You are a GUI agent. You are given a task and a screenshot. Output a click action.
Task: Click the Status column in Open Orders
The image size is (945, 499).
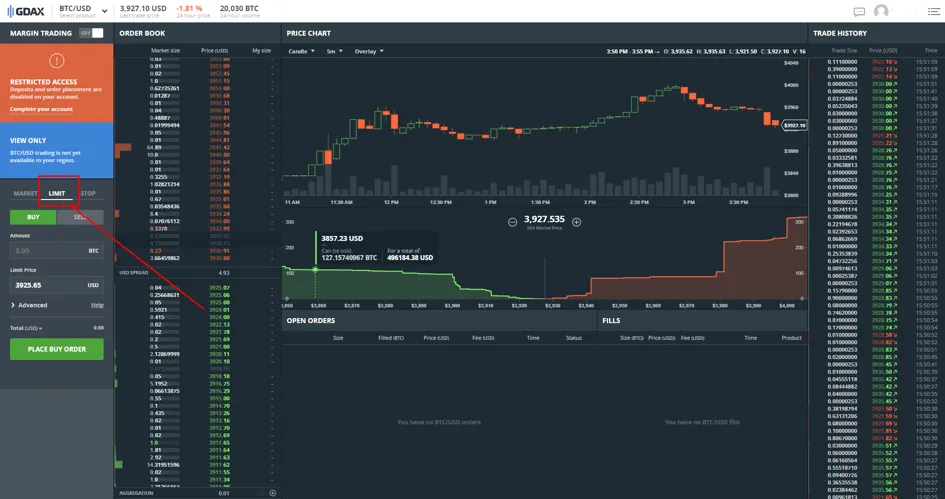(574, 338)
